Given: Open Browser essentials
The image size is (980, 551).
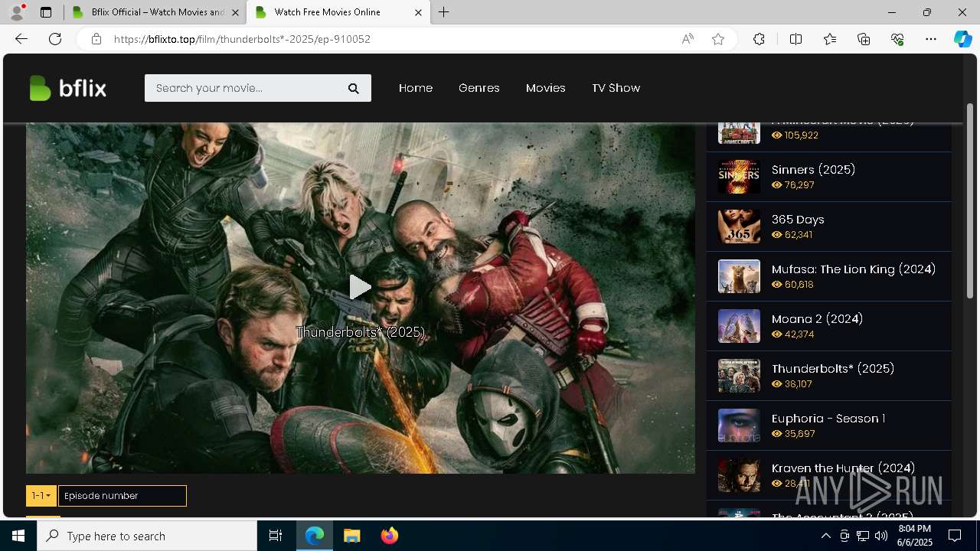Looking at the screenshot, I should [897, 39].
